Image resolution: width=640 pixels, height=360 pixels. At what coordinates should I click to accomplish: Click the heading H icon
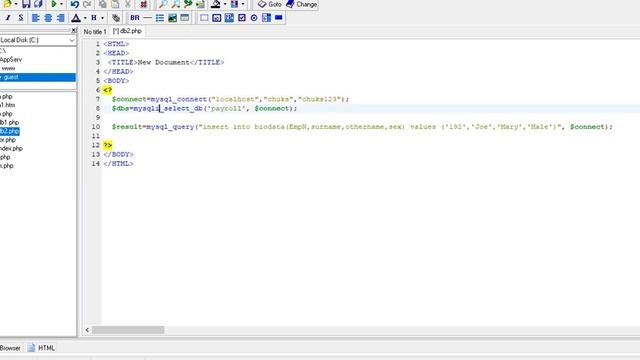tap(94, 18)
